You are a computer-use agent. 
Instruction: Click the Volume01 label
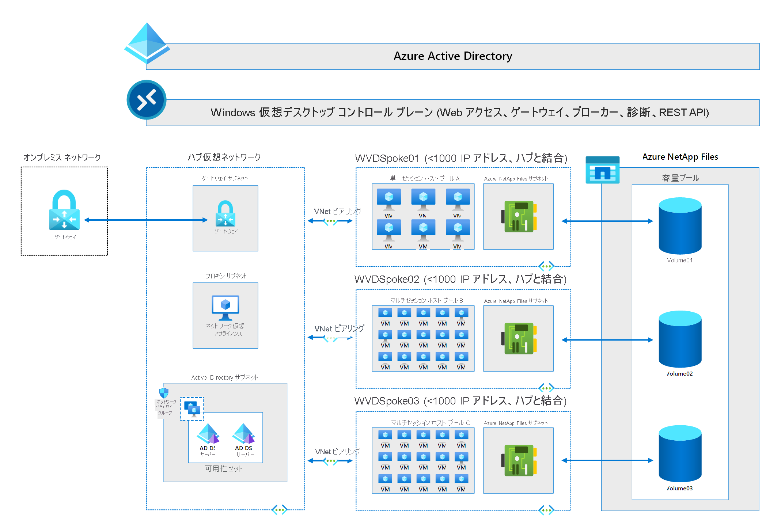pos(680,260)
